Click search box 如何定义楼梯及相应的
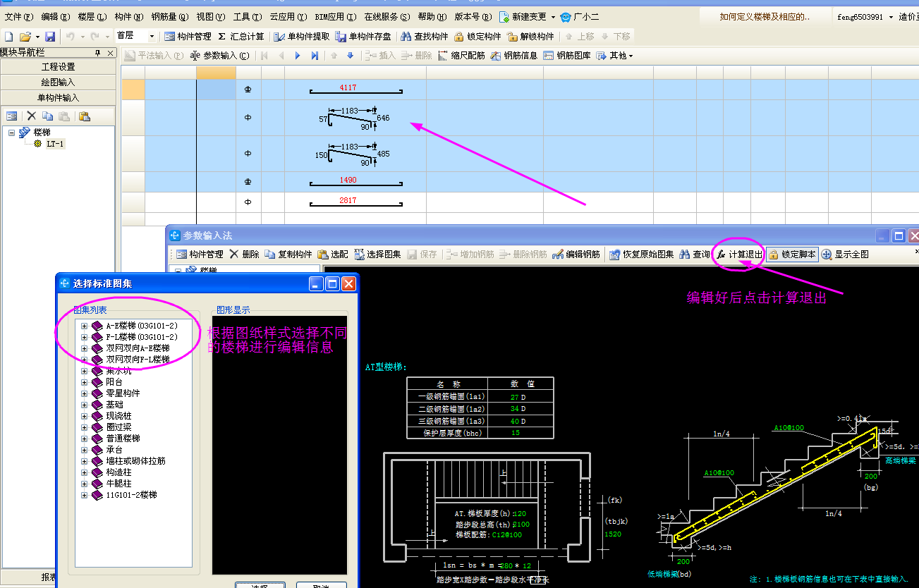The image size is (919, 588). tap(765, 17)
